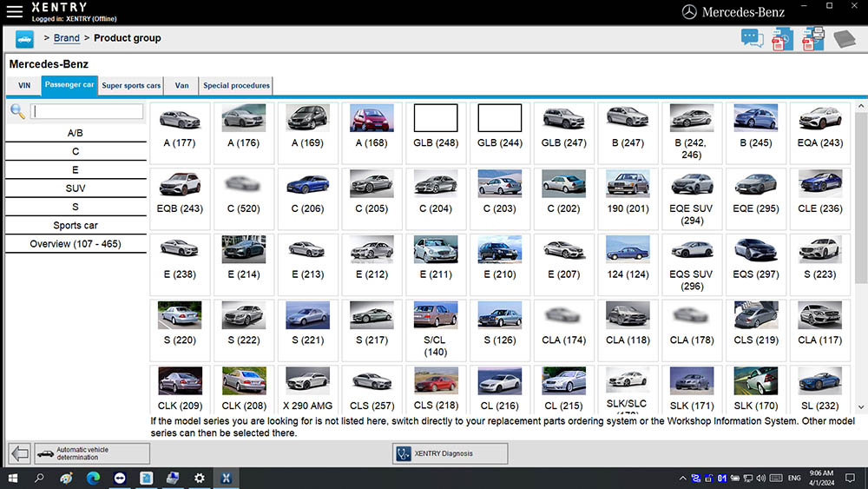Open the Super sports cars tab
Image resolution: width=868 pixels, height=489 pixels.
[131, 86]
